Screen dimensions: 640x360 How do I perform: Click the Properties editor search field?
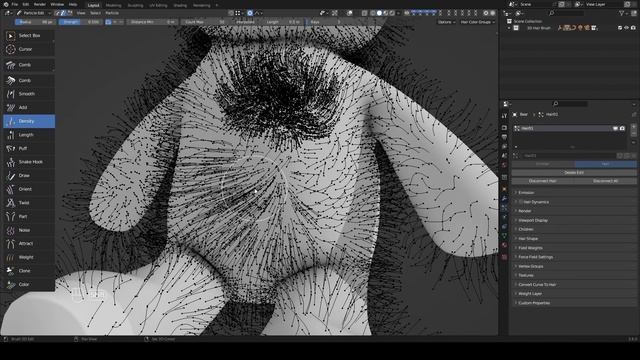click(570, 104)
